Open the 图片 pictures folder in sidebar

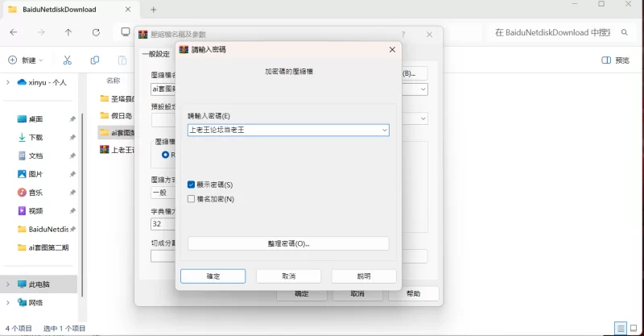pos(35,174)
